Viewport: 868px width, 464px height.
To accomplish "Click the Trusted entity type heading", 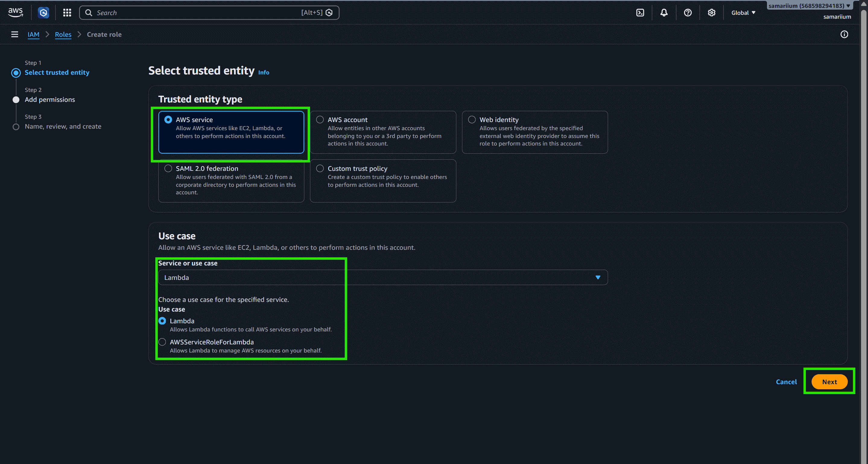I will coord(200,99).
